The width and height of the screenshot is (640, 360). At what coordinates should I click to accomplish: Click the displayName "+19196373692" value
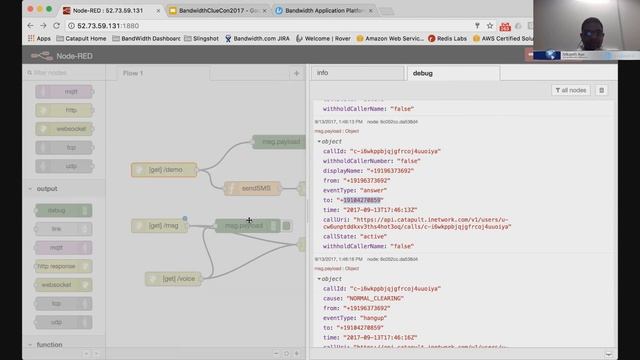click(390, 171)
